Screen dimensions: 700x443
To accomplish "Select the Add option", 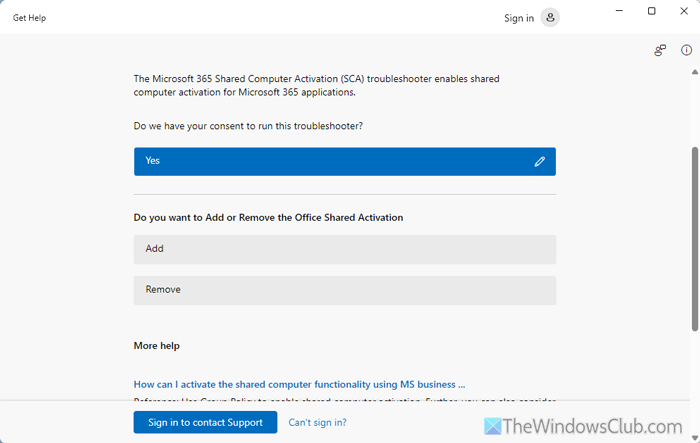I will pyautogui.click(x=344, y=249).
